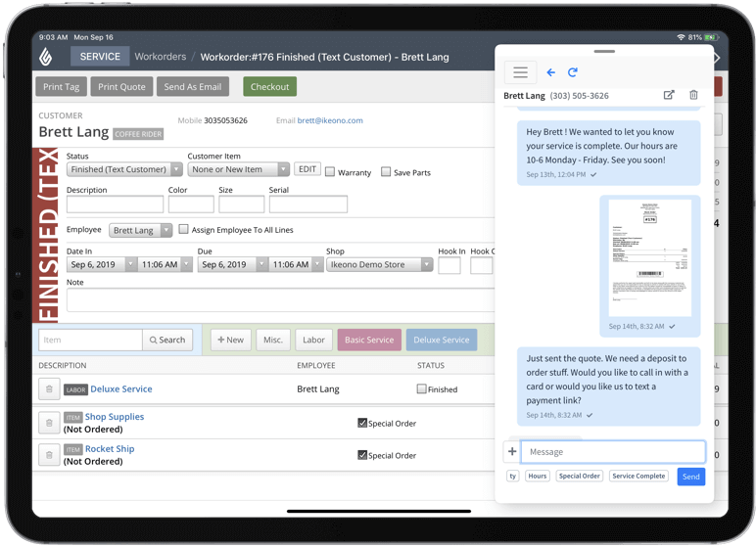Open conversation in new window icon
This screenshot has height=547, width=756.
tap(669, 96)
